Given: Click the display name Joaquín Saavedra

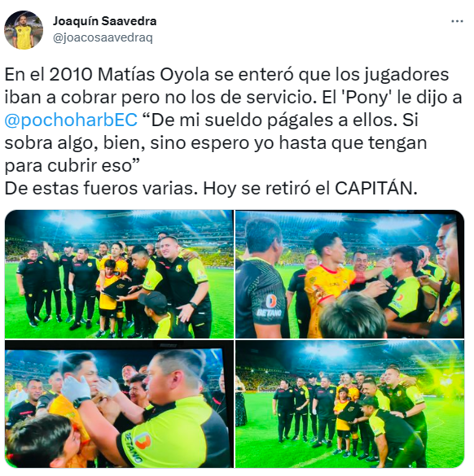Looking at the screenshot, I should pyautogui.click(x=104, y=21).
